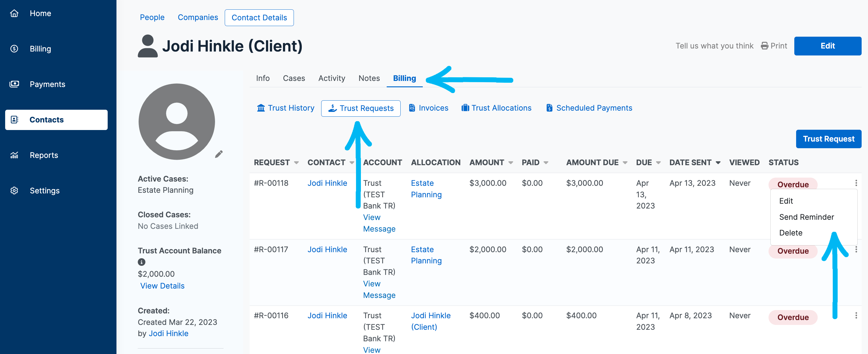The height and width of the screenshot is (354, 868).
Task: Open kebab menu for request #R-00116
Action: (856, 315)
